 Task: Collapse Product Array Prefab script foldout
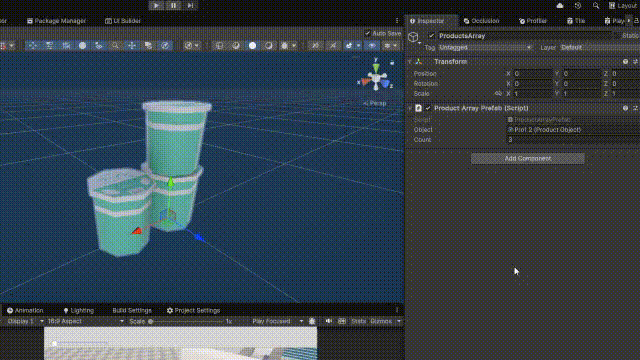point(410,108)
